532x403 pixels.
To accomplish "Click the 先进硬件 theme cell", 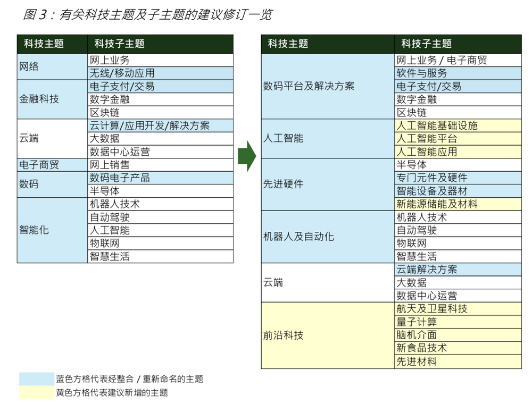I will coord(328,184).
